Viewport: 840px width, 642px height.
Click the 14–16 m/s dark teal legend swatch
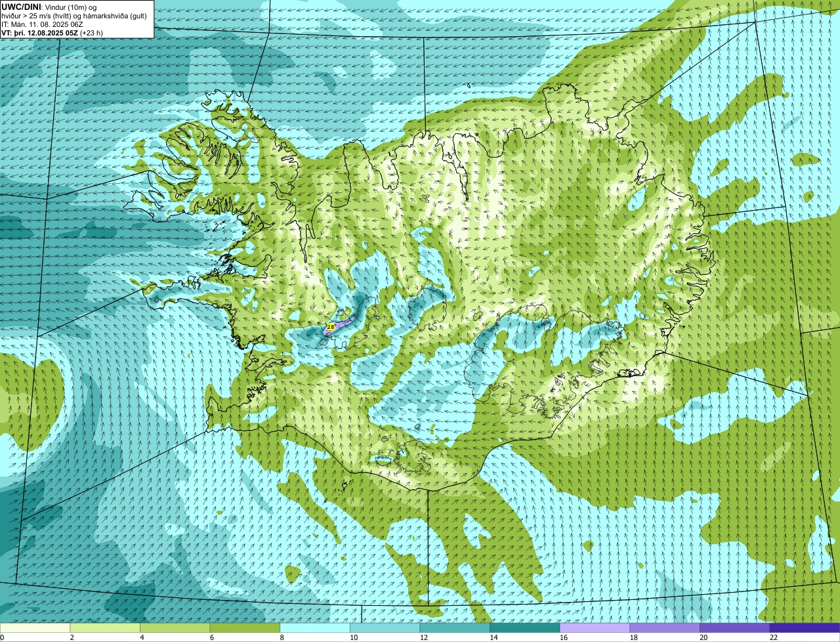(525, 628)
